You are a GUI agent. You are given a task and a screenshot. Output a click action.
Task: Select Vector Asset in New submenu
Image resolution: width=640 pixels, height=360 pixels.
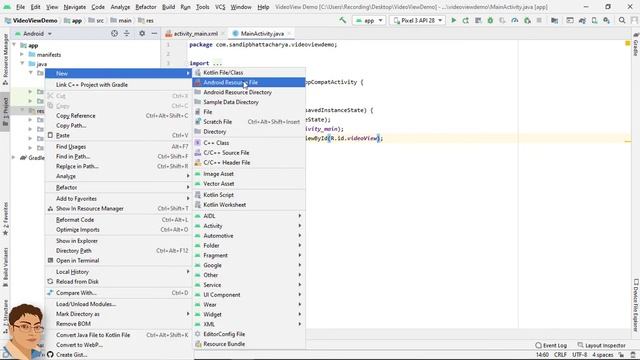[249, 184]
